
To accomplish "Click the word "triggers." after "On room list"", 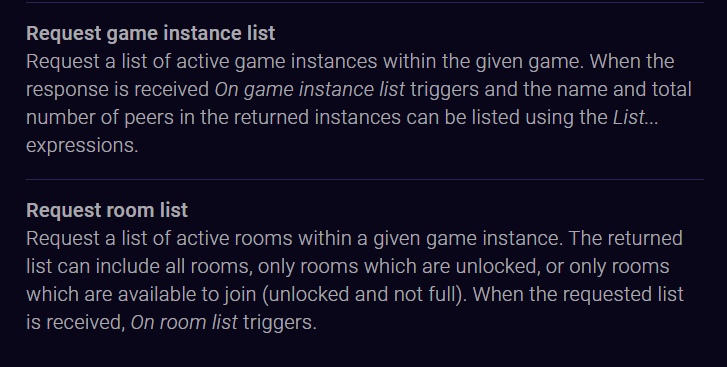I will (x=280, y=323).
